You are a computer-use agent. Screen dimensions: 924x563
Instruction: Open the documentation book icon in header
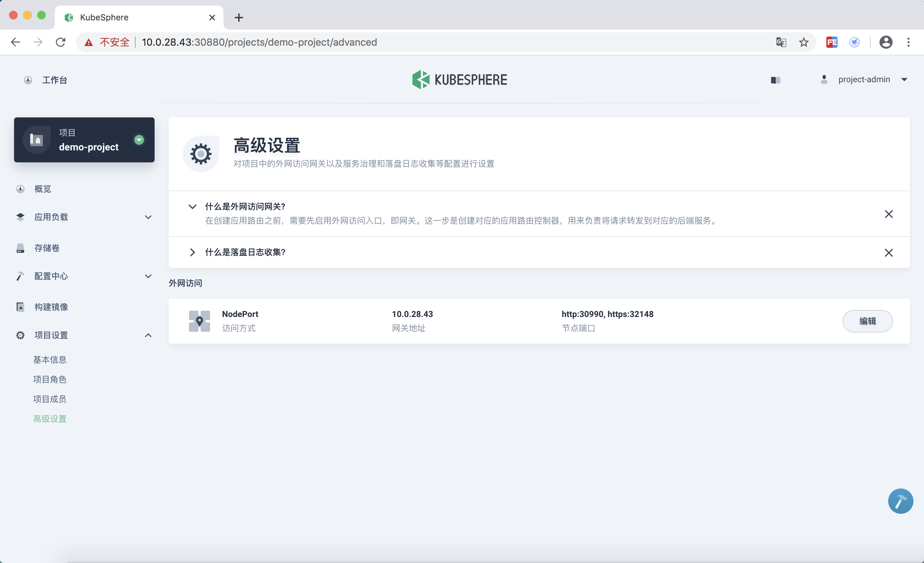775,80
